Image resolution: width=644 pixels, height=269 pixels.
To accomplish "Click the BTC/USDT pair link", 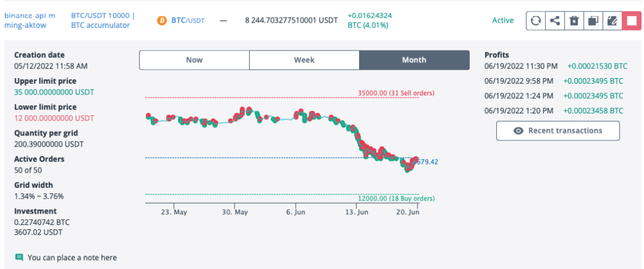I will pyautogui.click(x=189, y=20).
